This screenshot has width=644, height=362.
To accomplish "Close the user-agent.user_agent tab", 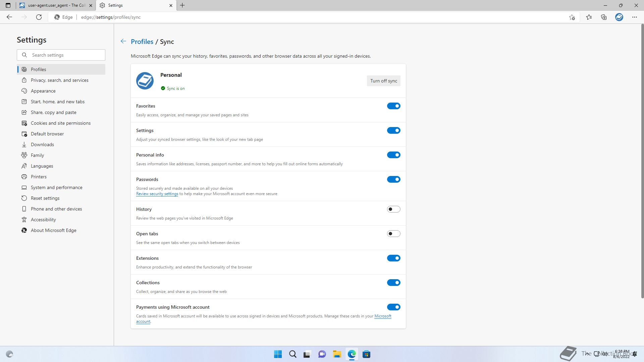I will click(x=91, y=5).
